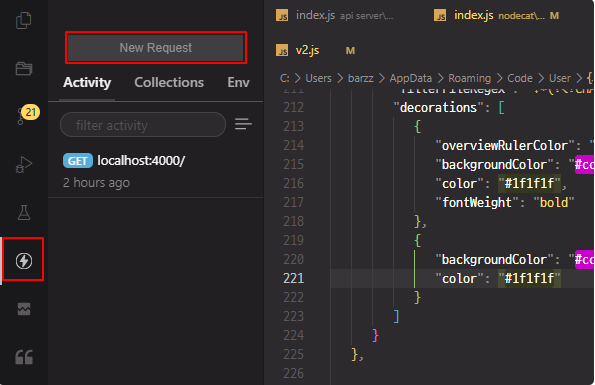Click the "bold" value text
The height and width of the screenshot is (385, 595).
pyautogui.click(x=554, y=203)
